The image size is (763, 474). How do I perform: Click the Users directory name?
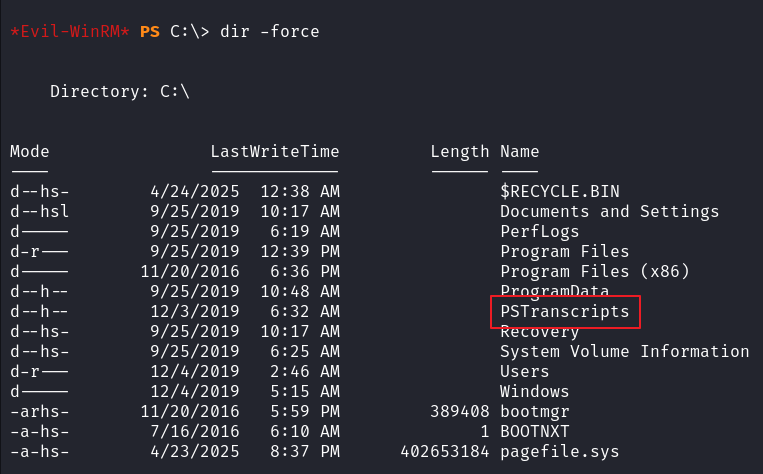[x=525, y=372]
